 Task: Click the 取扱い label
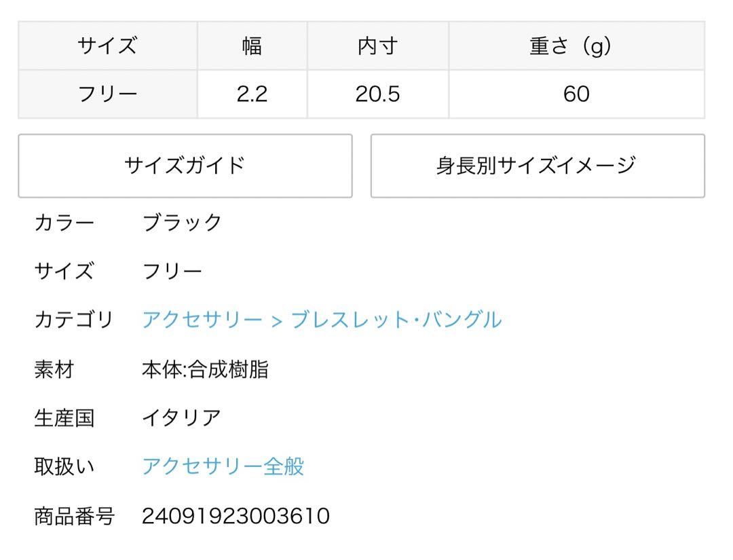[x=64, y=466]
